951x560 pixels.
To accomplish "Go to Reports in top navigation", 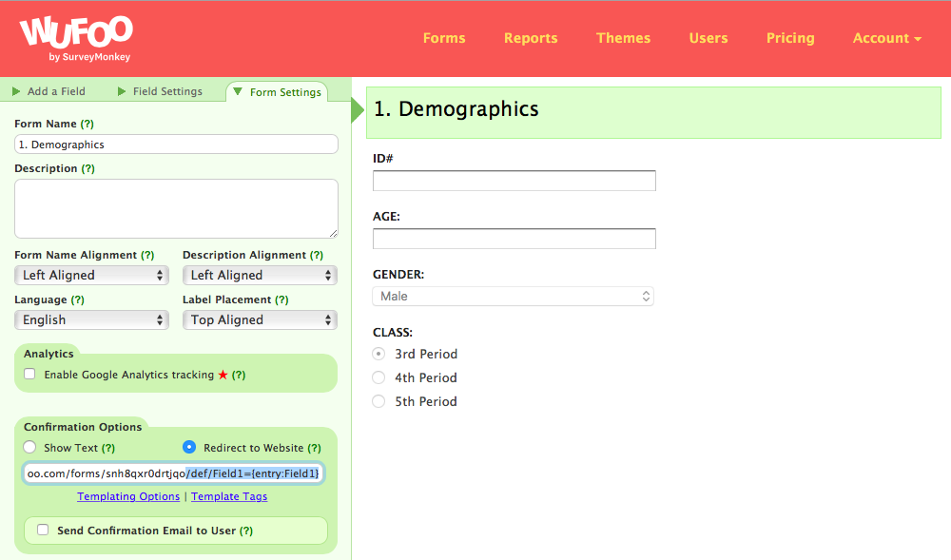I will point(531,38).
